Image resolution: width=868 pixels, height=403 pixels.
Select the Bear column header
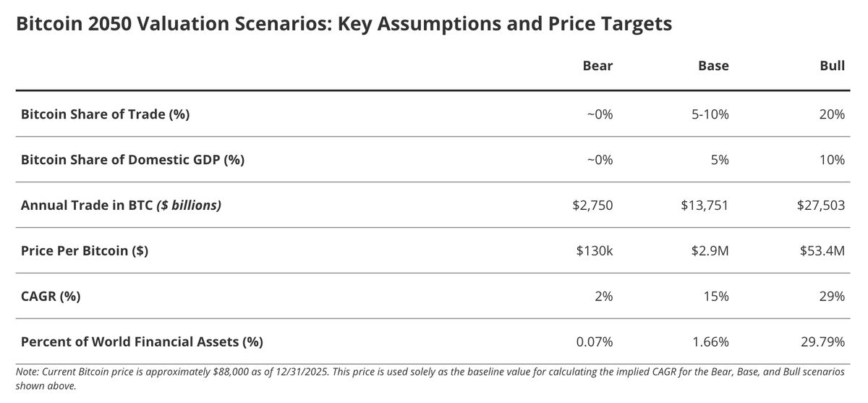pos(597,66)
